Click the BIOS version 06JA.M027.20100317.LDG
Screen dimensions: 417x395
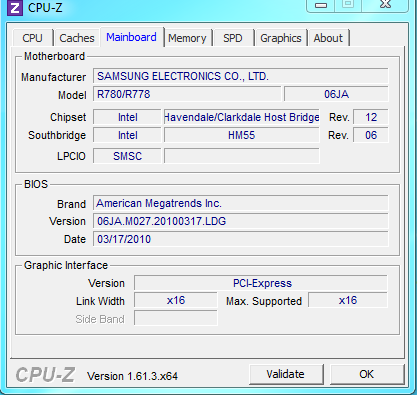coord(241,221)
